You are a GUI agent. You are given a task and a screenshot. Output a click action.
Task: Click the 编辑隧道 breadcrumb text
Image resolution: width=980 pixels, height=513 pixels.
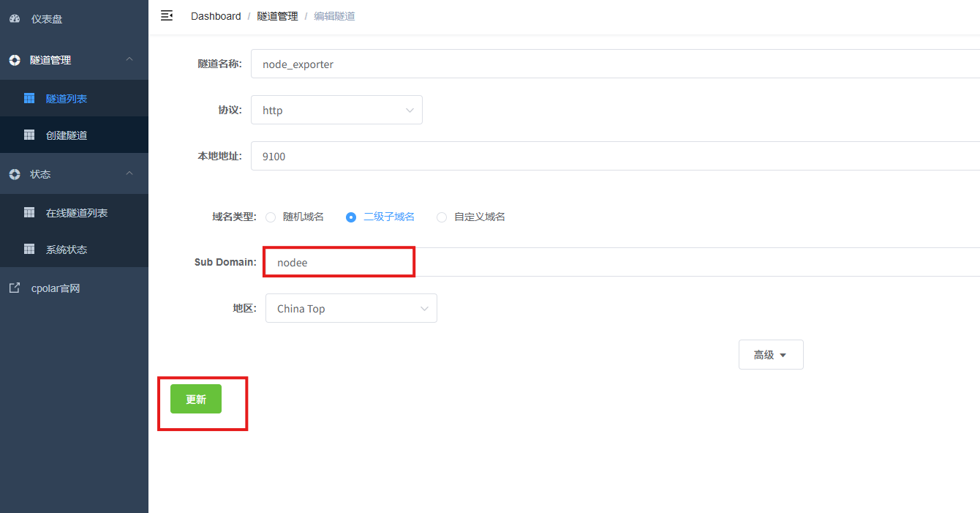[x=334, y=16]
